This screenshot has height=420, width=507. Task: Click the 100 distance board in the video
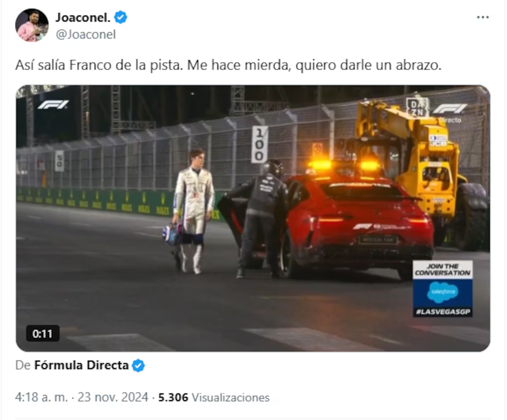(259, 144)
